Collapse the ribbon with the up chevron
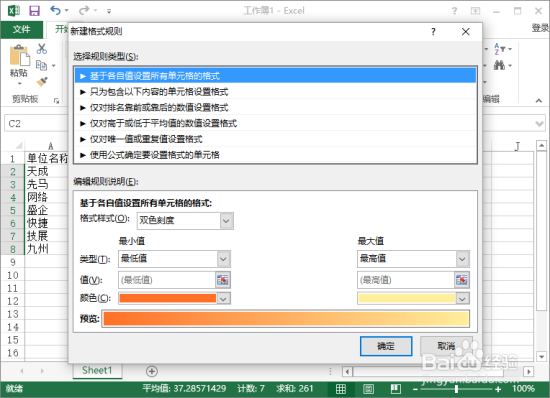The height and width of the screenshot is (398, 550). (x=539, y=101)
